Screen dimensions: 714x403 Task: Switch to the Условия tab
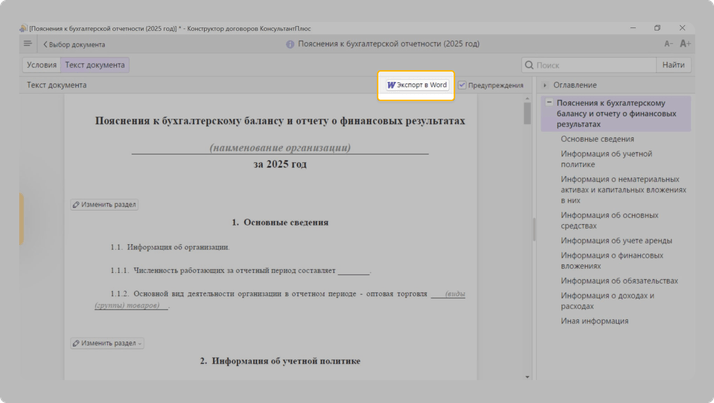(41, 65)
